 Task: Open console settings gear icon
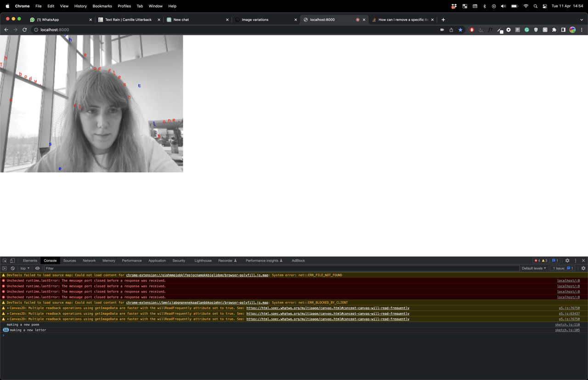coord(583,268)
